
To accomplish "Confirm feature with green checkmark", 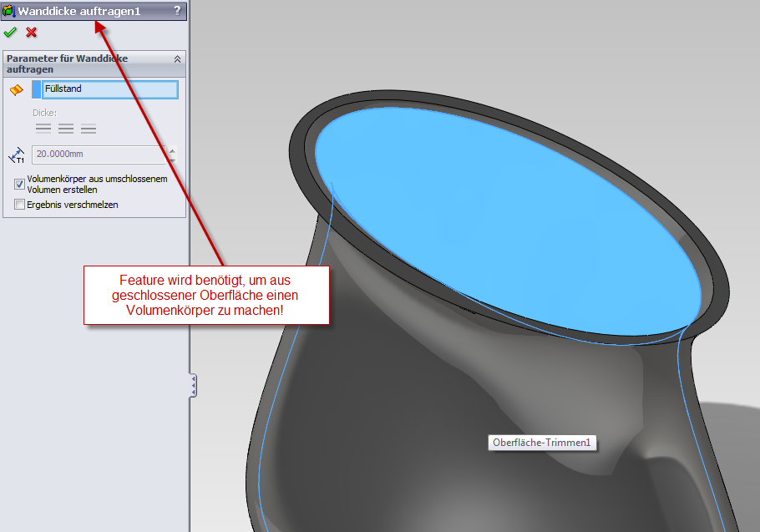I will 10,33.
